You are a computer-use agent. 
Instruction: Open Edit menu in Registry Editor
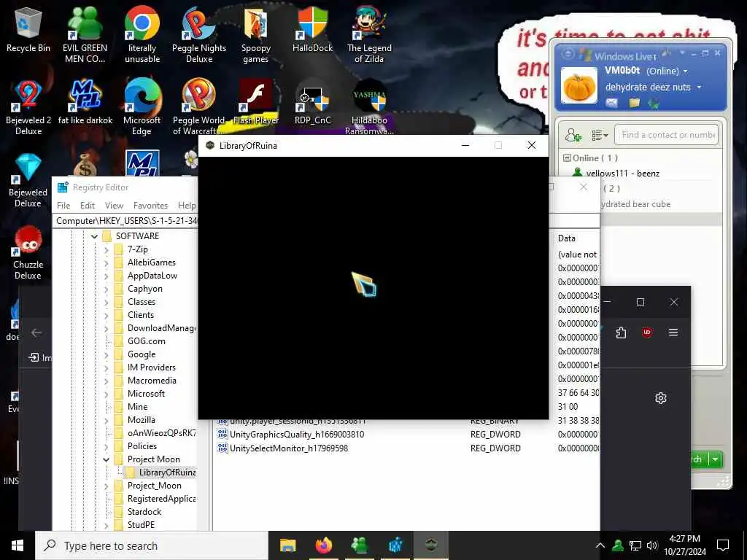pos(88,205)
